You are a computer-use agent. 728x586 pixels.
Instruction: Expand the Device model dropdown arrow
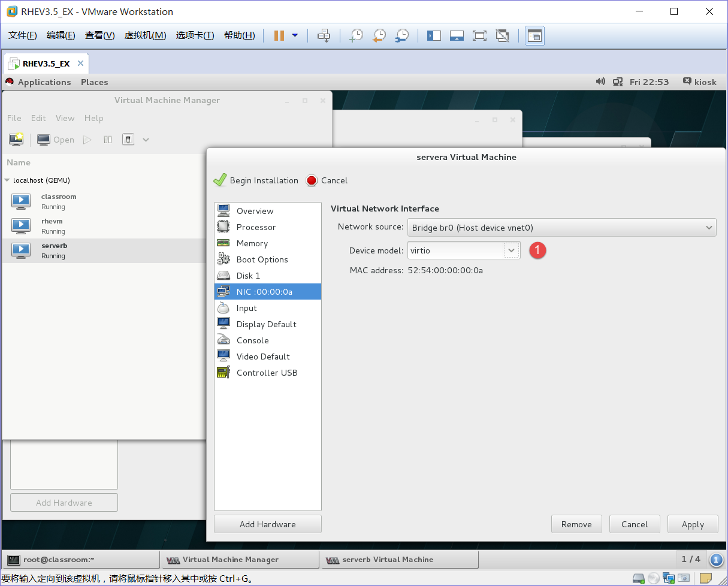pos(512,250)
